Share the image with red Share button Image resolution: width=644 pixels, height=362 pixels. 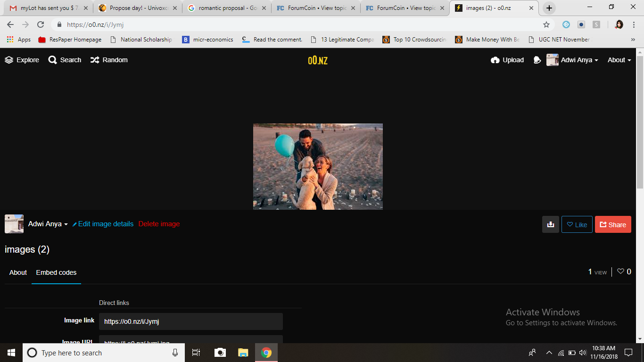click(x=613, y=224)
